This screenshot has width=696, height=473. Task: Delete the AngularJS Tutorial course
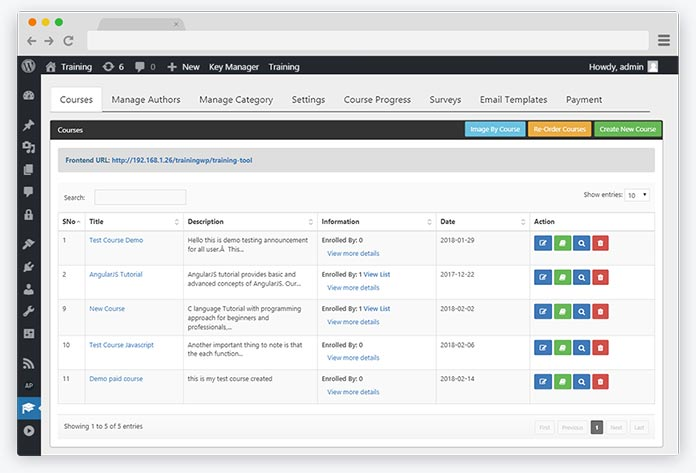coord(600,277)
